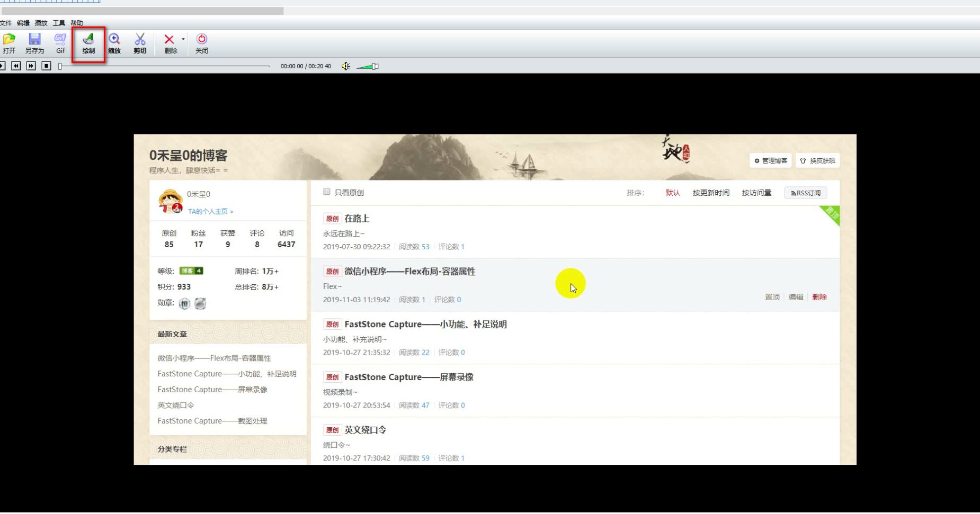Image resolution: width=980 pixels, height=514 pixels.
Task: Step forward to the next frame
Action: 31,66
